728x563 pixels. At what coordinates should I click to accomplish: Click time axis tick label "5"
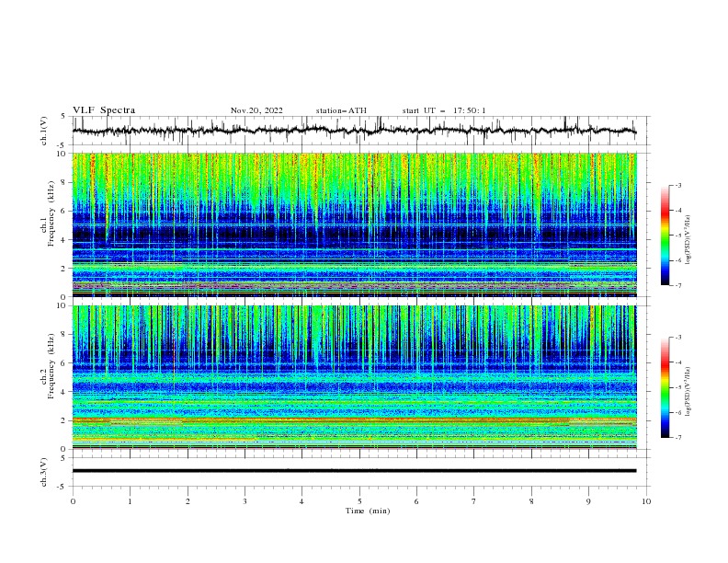coord(359,501)
